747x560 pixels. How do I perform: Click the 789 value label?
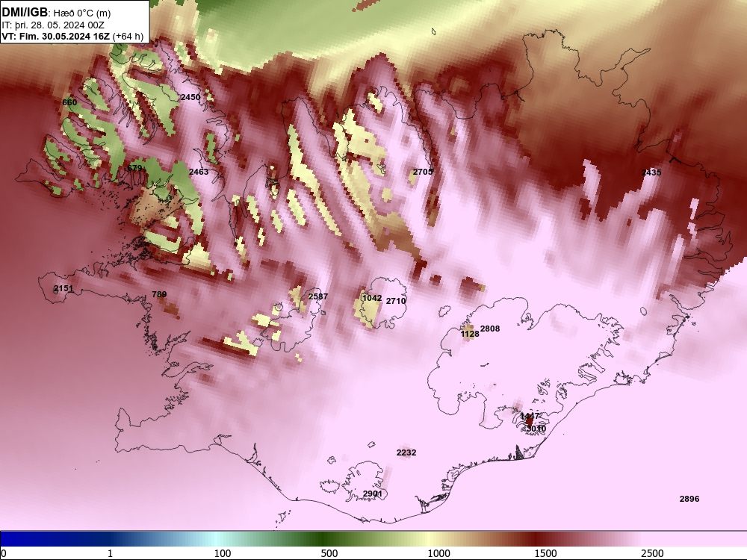click(x=159, y=294)
